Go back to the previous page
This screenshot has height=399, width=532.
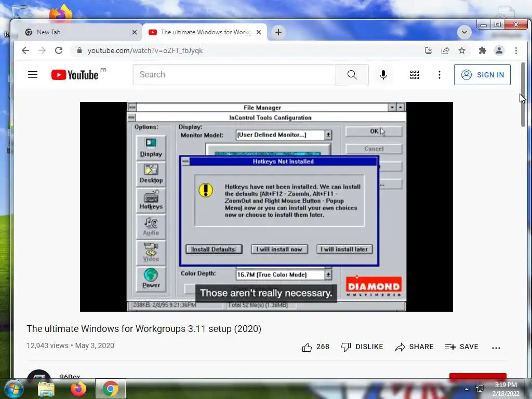(x=25, y=50)
